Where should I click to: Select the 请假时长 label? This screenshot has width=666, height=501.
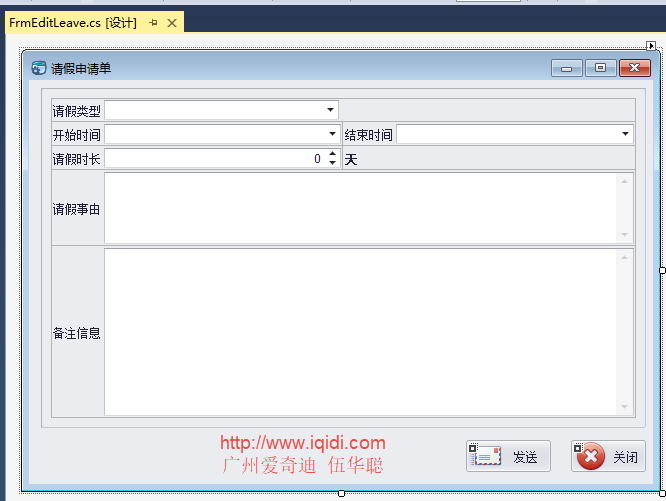click(76, 159)
